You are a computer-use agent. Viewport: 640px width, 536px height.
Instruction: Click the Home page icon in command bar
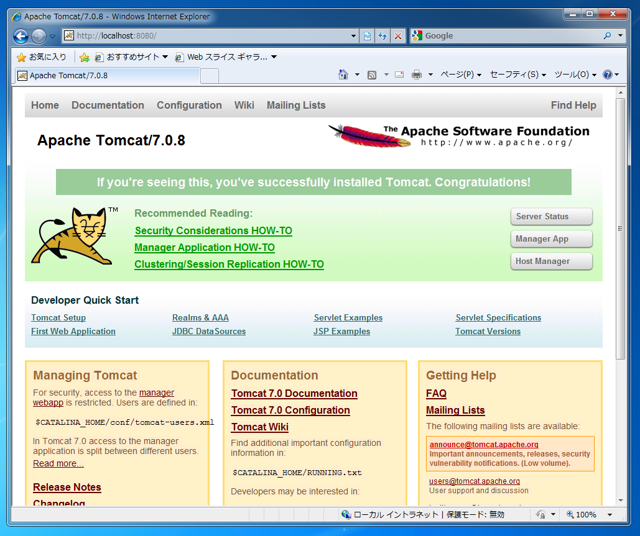tap(343, 75)
